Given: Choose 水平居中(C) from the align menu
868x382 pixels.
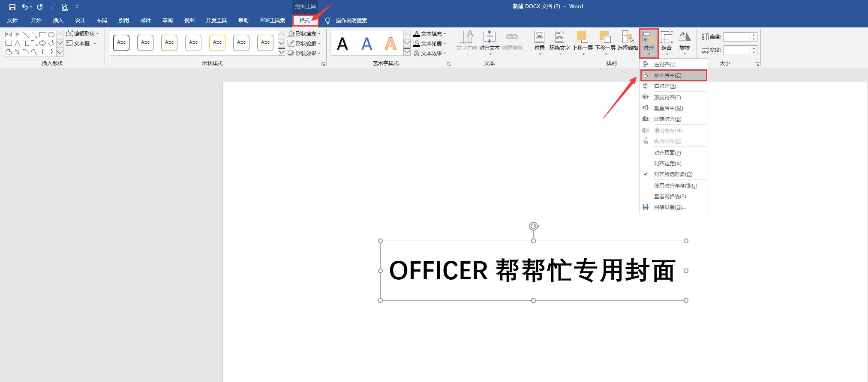Looking at the screenshot, I should point(673,75).
